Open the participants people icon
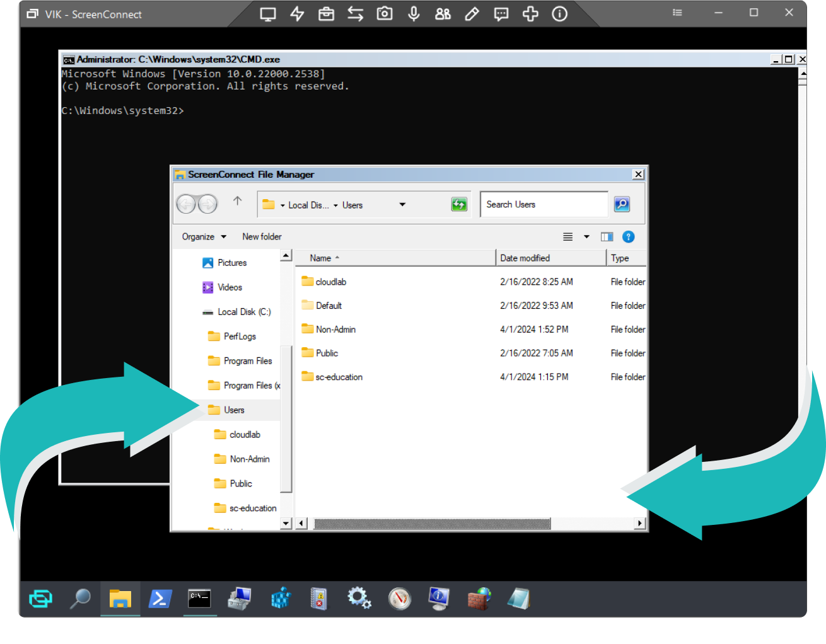 (x=443, y=14)
